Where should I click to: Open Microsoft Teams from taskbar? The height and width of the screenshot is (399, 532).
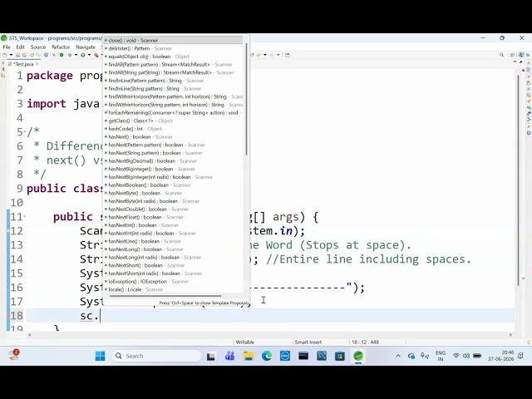click(230, 356)
